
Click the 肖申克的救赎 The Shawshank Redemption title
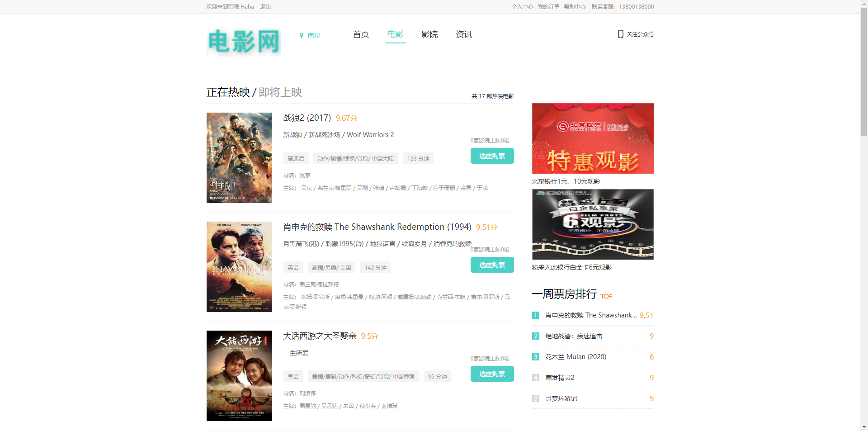(377, 227)
